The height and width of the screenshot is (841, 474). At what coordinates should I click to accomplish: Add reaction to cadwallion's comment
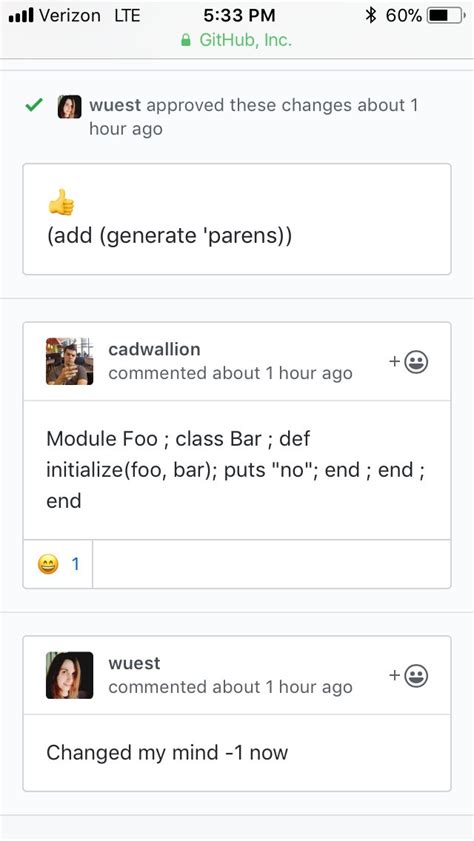[x=409, y=362]
